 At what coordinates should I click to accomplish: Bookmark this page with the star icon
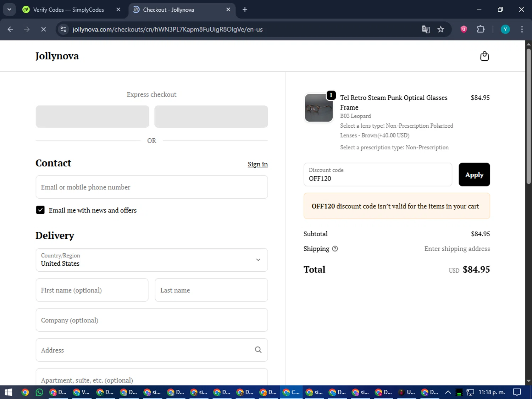pyautogui.click(x=440, y=29)
